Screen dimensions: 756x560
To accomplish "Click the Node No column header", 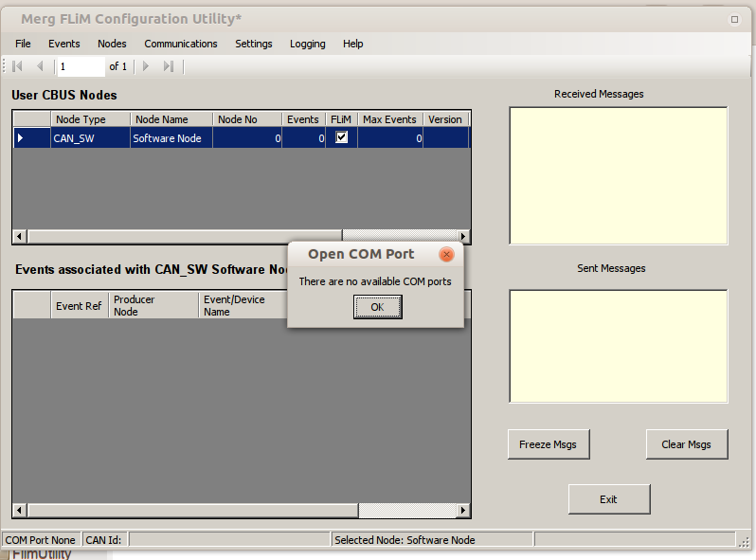I will [247, 119].
